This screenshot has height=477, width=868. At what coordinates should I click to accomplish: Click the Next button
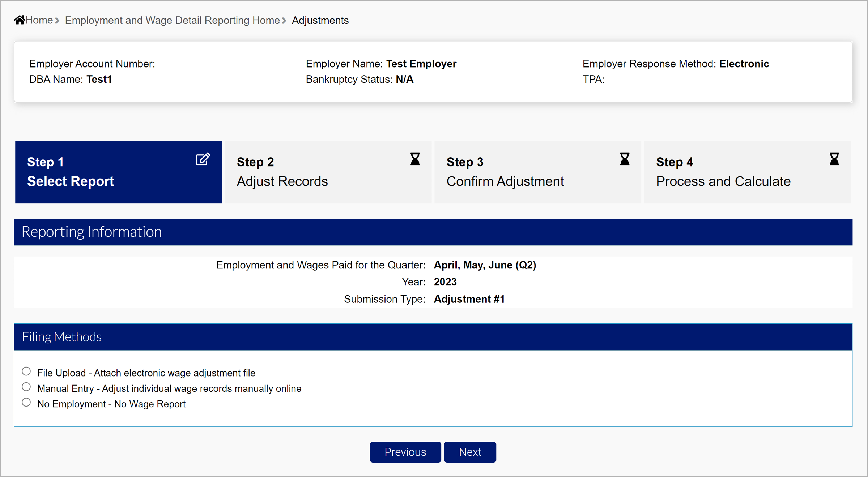pos(470,452)
